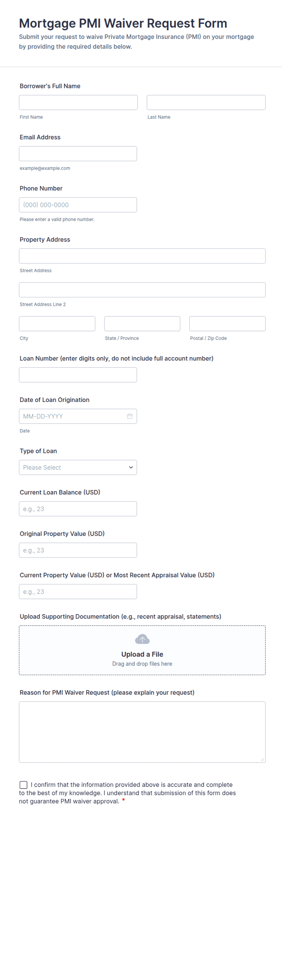Click the Loan Number input box

[x=78, y=375]
